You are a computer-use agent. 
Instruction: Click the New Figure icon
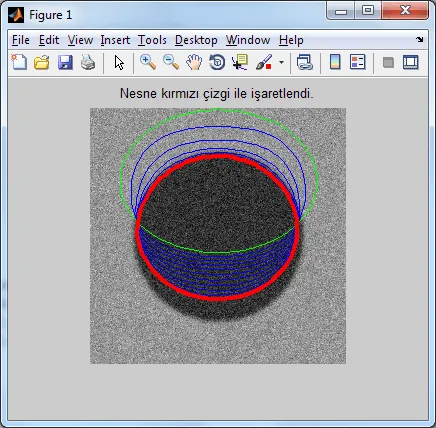(19, 62)
